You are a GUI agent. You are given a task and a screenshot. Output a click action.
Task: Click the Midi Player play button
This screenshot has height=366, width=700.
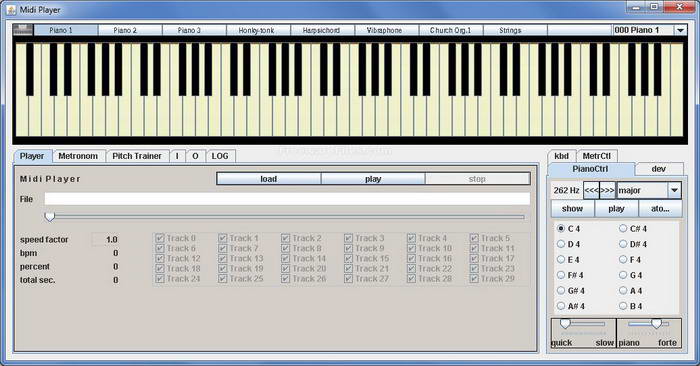(x=373, y=179)
